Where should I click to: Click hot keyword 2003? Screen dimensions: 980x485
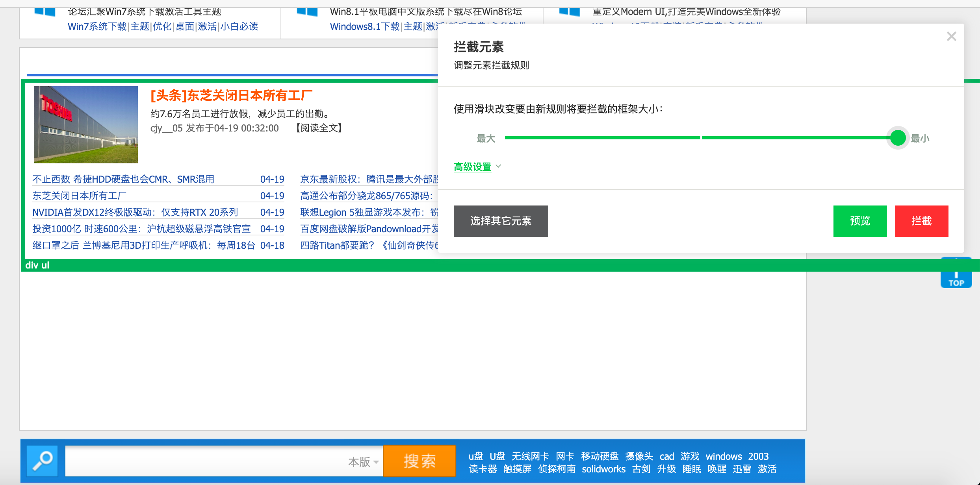pos(758,456)
